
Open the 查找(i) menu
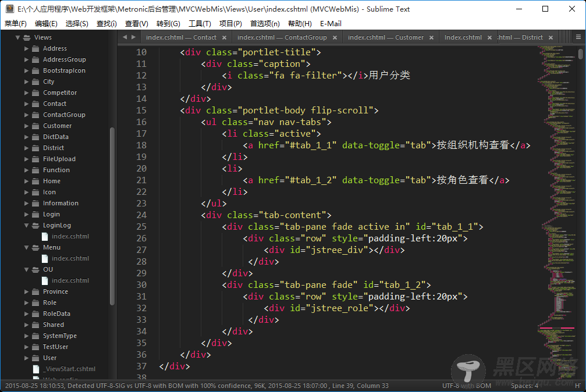coord(106,23)
